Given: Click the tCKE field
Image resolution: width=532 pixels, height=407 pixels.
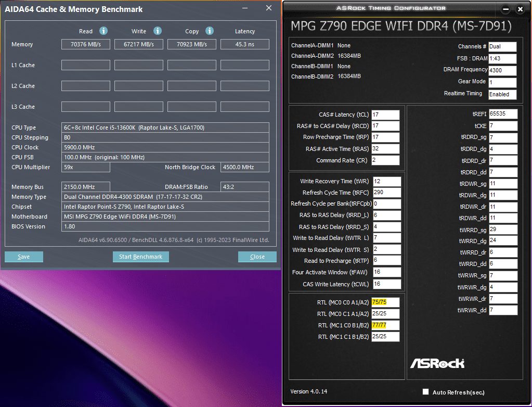Looking at the screenshot, I should [x=503, y=126].
